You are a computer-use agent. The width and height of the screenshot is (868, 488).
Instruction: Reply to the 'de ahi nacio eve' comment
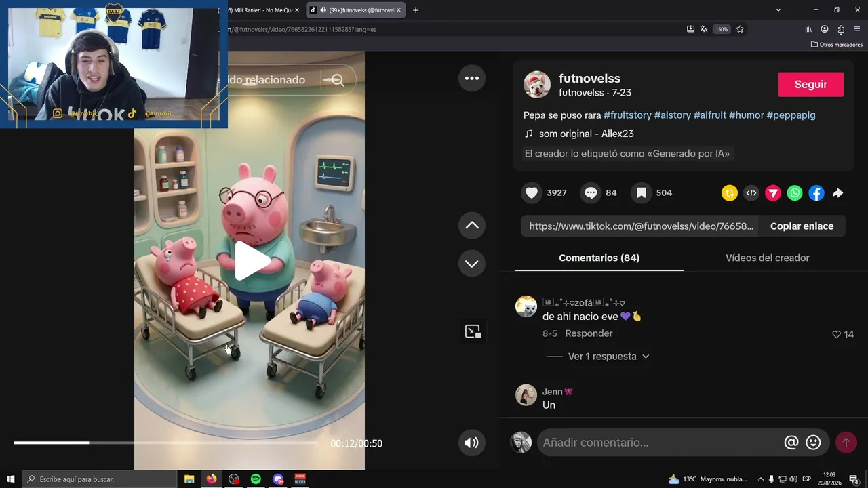coord(589,333)
